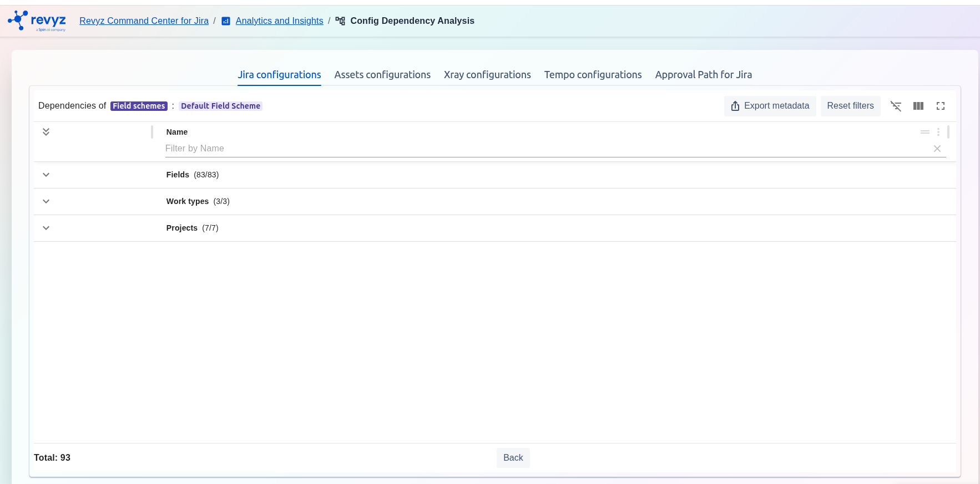
Task: Click the Field schemes tag
Action: [139, 106]
